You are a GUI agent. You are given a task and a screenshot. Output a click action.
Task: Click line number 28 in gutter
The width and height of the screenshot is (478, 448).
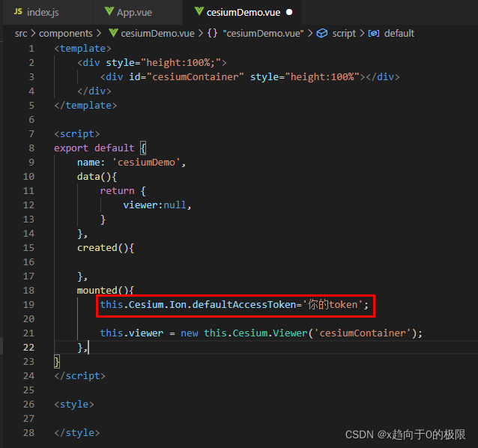point(28,432)
